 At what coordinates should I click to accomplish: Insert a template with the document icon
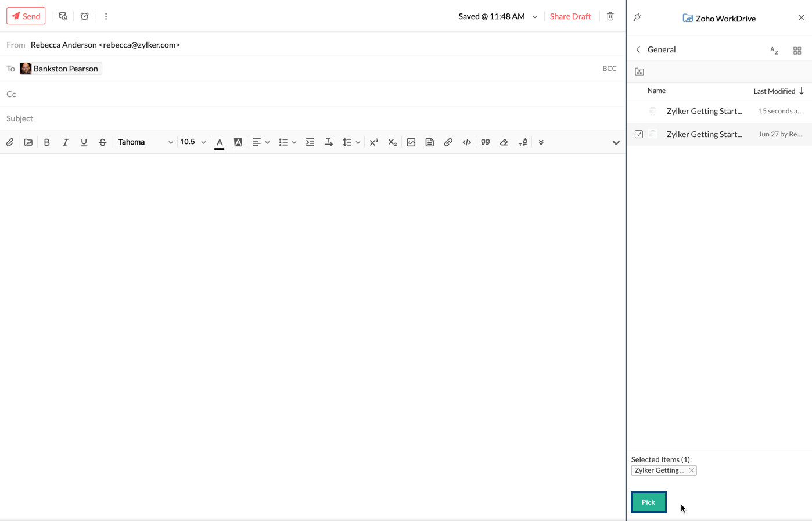[x=430, y=142]
